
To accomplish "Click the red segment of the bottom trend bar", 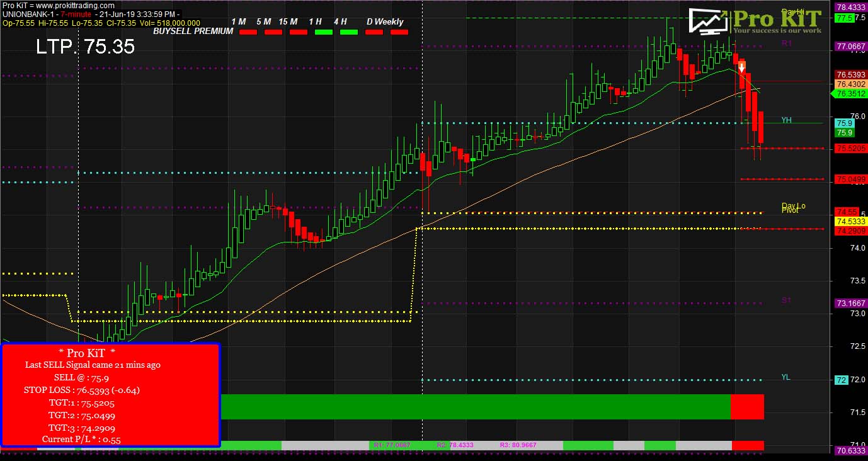I will (747, 407).
